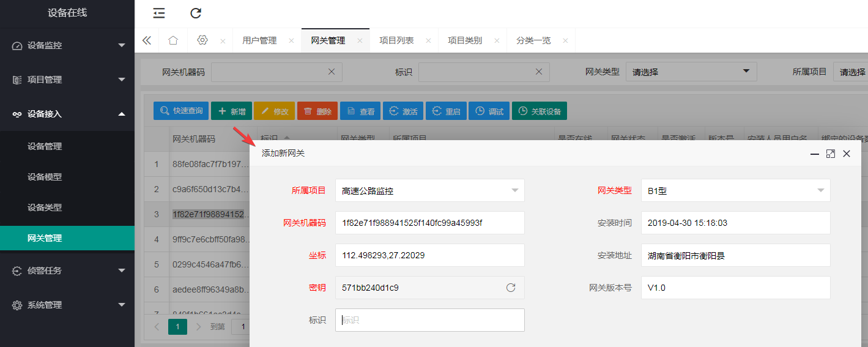Image resolution: width=868 pixels, height=347 pixels.
Task: Click the 安装时间 date field
Action: pos(736,223)
